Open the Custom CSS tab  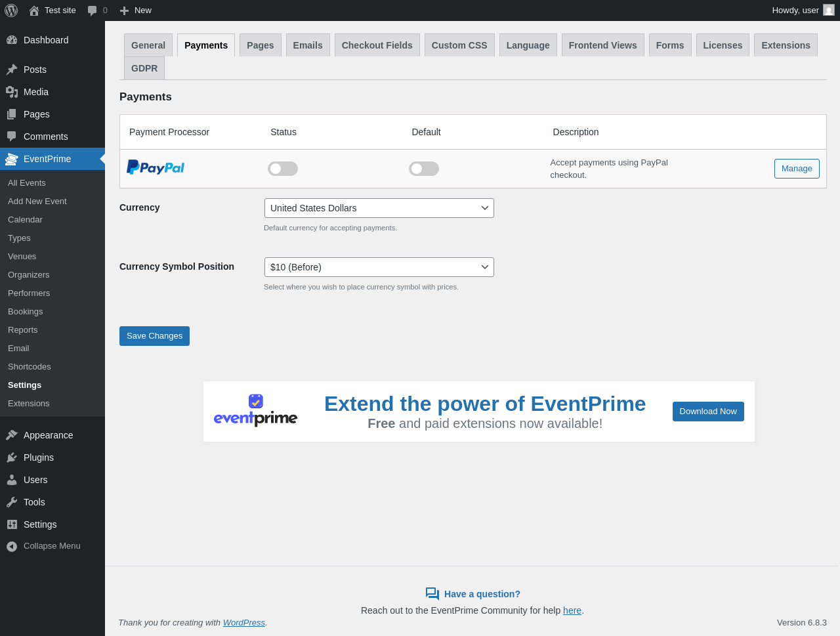pyautogui.click(x=459, y=45)
